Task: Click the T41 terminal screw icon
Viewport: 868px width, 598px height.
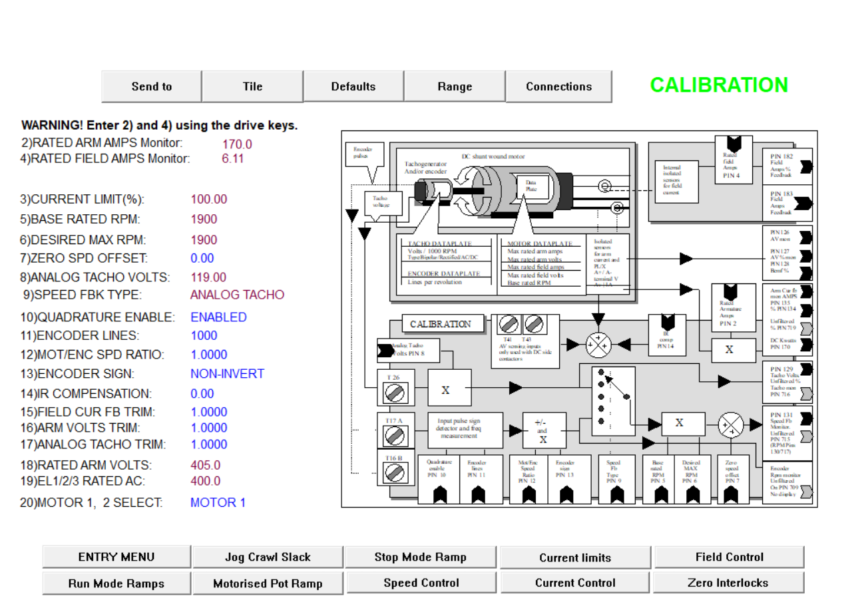Action: [x=509, y=324]
